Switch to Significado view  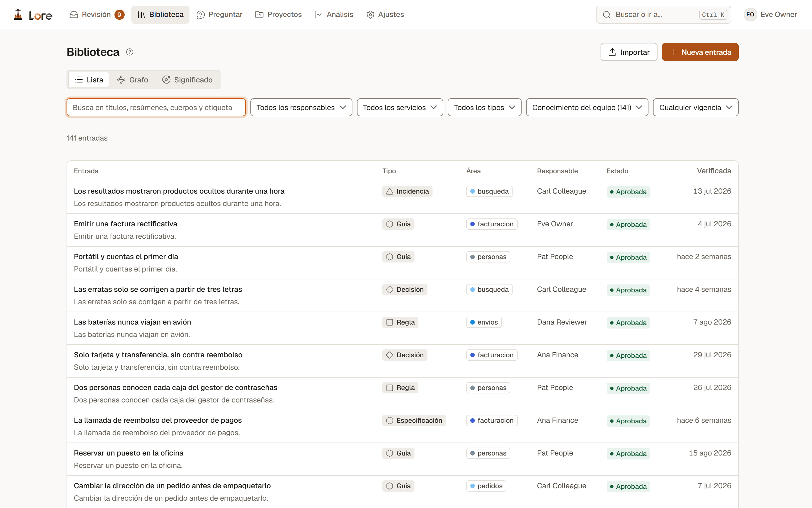(x=187, y=80)
